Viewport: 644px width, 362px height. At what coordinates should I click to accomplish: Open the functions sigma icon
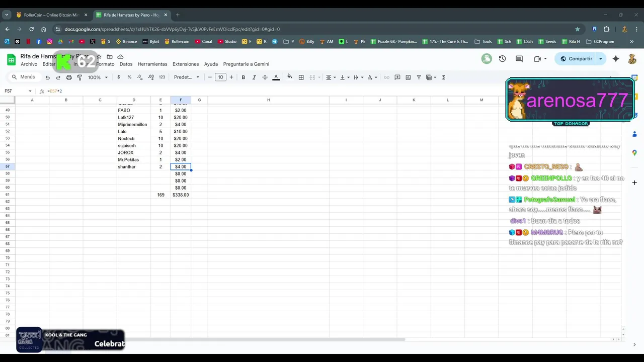(444, 77)
